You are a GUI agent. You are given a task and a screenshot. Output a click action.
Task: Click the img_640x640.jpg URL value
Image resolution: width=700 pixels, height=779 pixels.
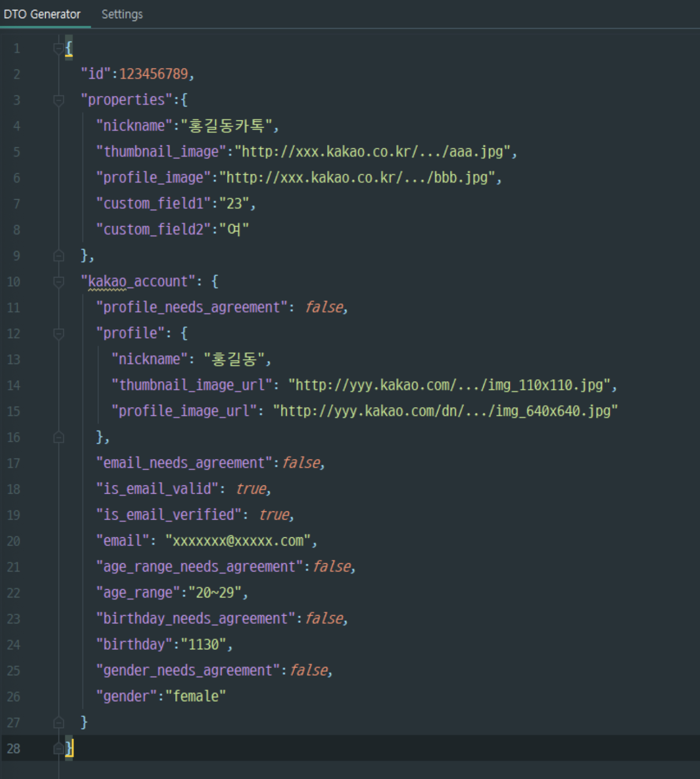click(445, 411)
